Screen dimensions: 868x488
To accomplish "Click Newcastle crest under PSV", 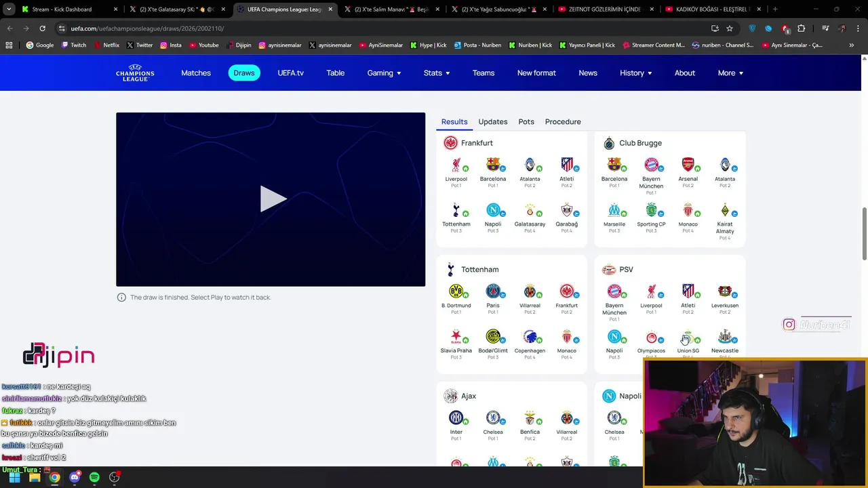I will tap(725, 337).
